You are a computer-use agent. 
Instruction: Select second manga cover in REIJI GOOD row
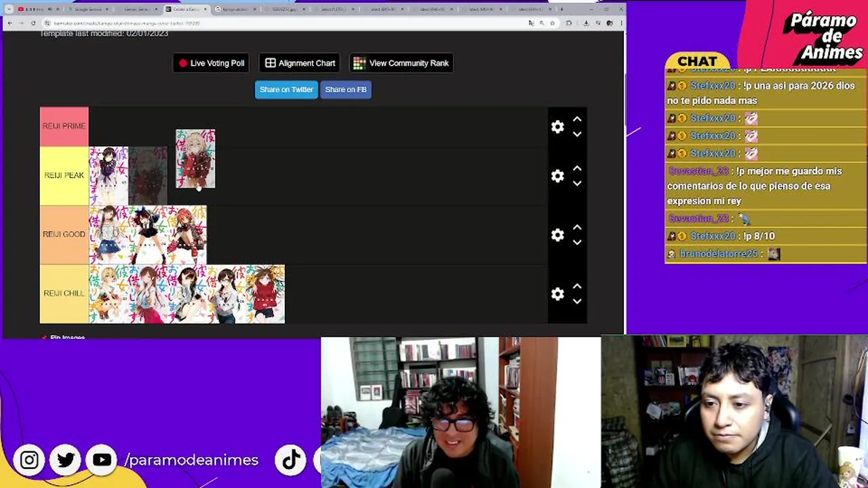click(148, 235)
